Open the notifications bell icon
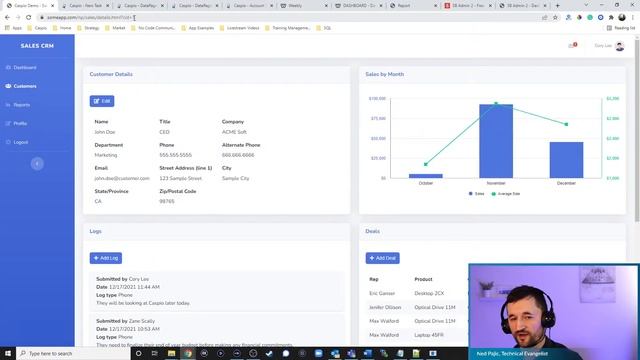This screenshot has width=640, height=360. (x=572, y=45)
